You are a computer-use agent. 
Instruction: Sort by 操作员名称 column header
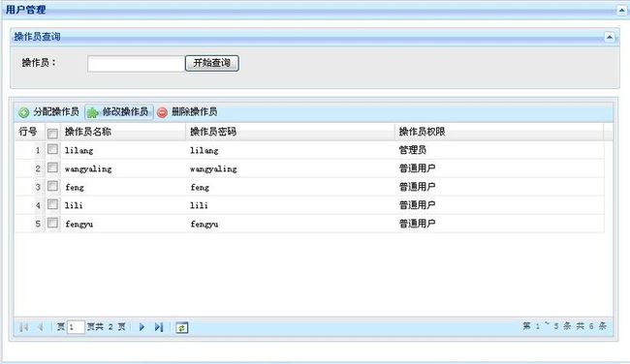[x=123, y=132]
